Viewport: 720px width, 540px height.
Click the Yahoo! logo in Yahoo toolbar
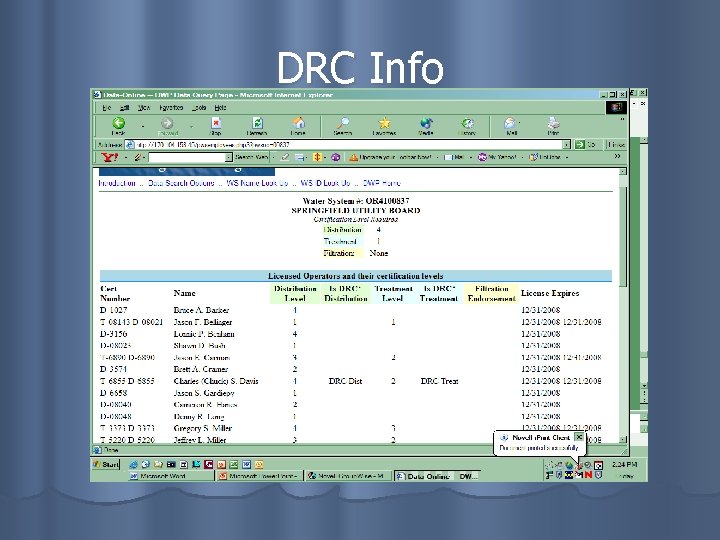(x=110, y=157)
